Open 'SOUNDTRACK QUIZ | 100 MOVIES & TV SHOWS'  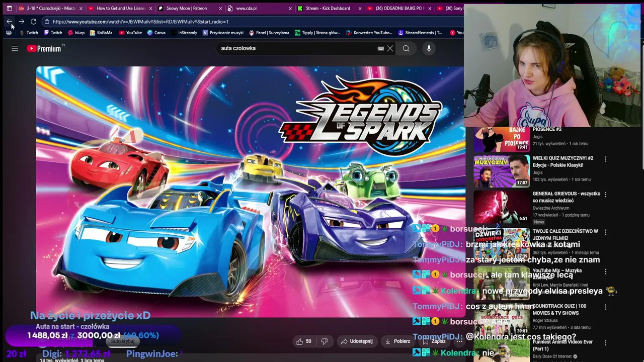point(559,309)
